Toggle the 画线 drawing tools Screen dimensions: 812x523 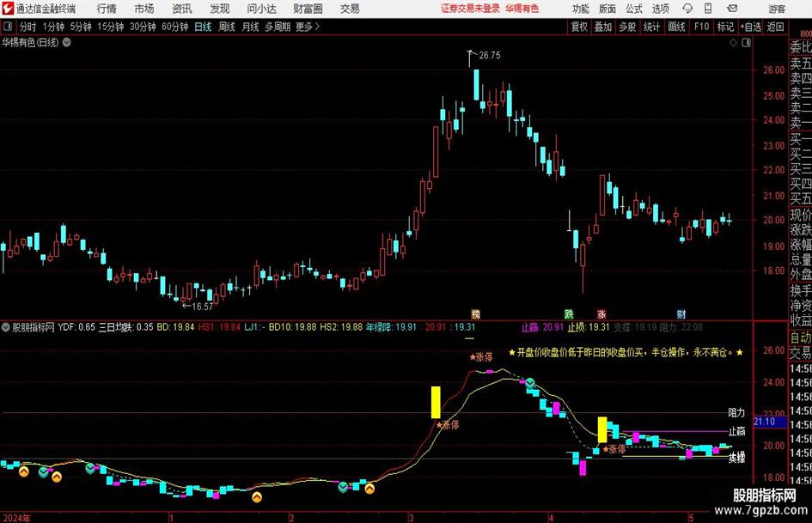pyautogui.click(x=676, y=27)
